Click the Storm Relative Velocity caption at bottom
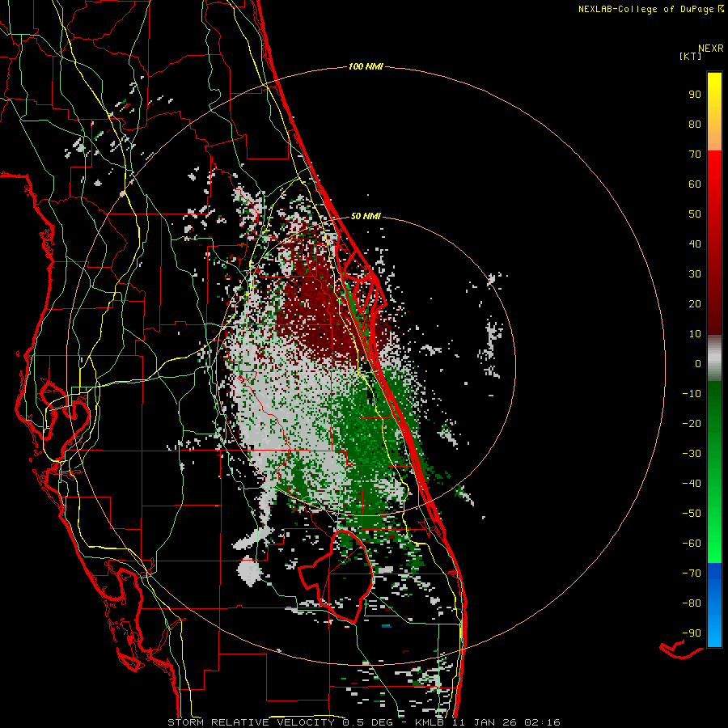The image size is (728, 728). point(363,722)
